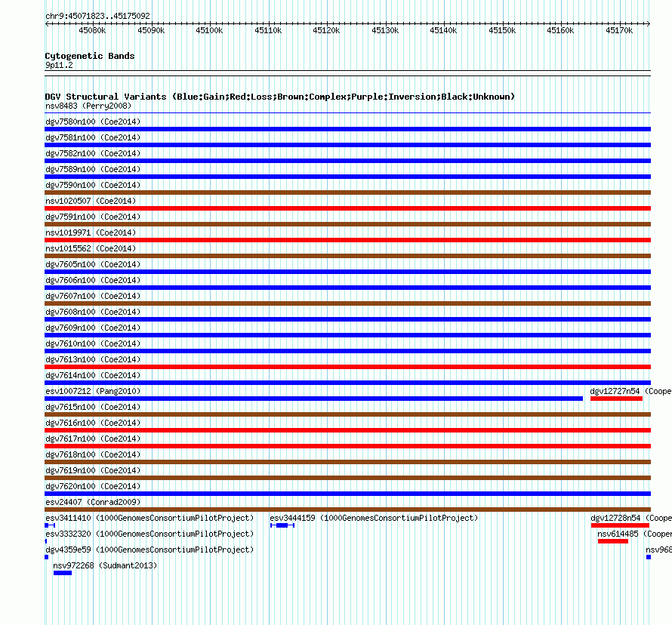Click the 45100k ruler tick label
This screenshot has height=625, width=672.
pyautogui.click(x=209, y=30)
